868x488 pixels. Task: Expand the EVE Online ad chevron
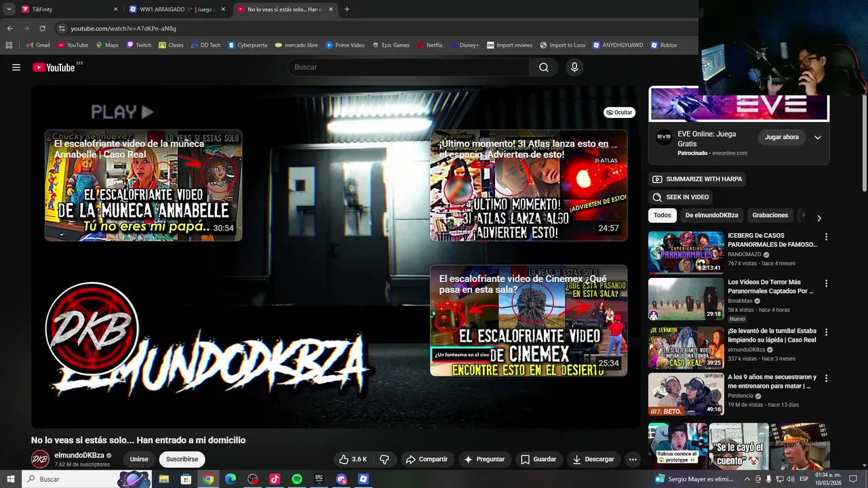(817, 137)
